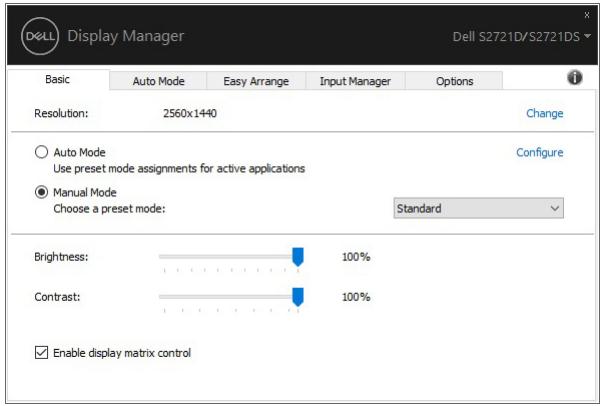Open the Options tab
Screen dimensions: 601x406
[454, 81]
